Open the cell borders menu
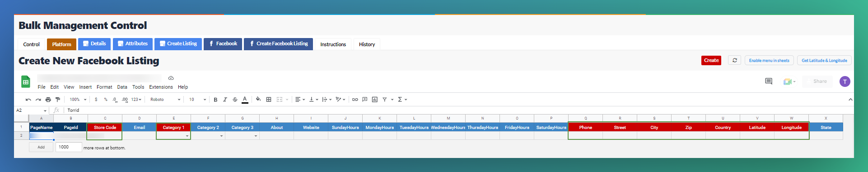This screenshot has height=172, width=868. [x=269, y=100]
